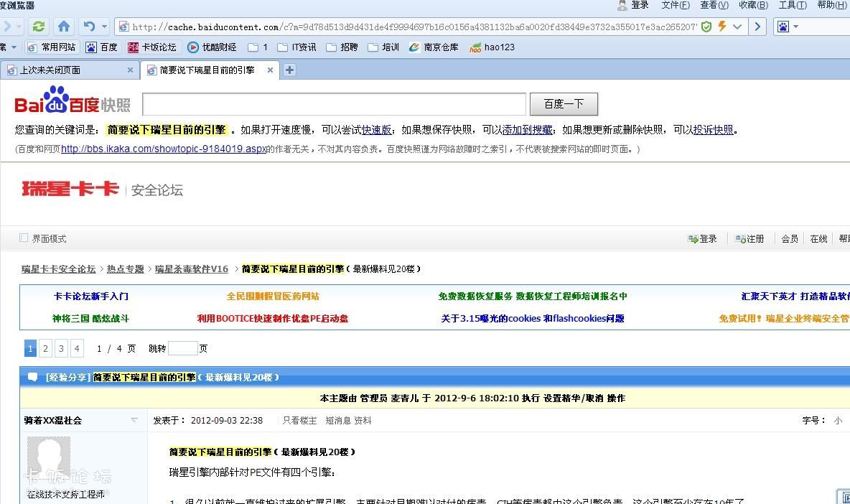
Task: Click the lightning speed mode icon
Action: (x=722, y=27)
